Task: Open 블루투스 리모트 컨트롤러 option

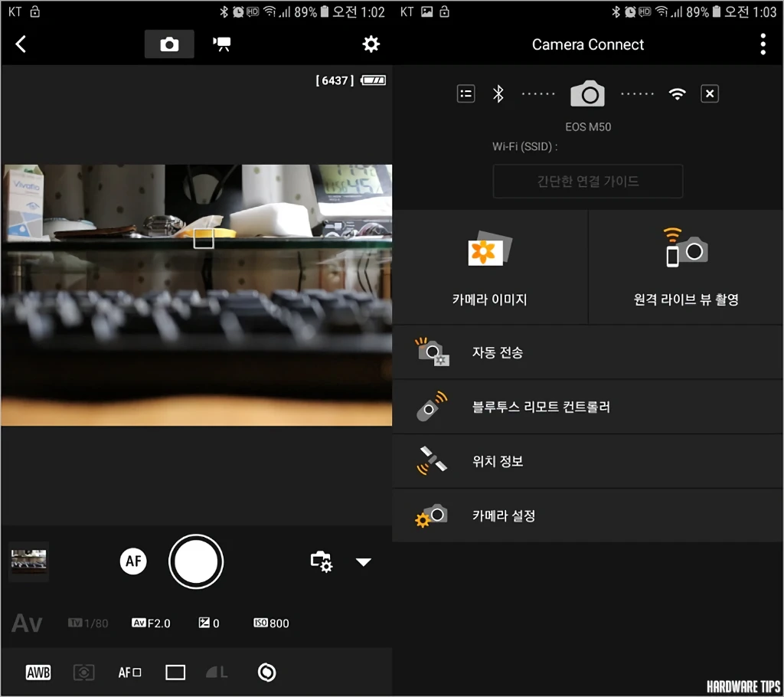Action: tap(588, 407)
